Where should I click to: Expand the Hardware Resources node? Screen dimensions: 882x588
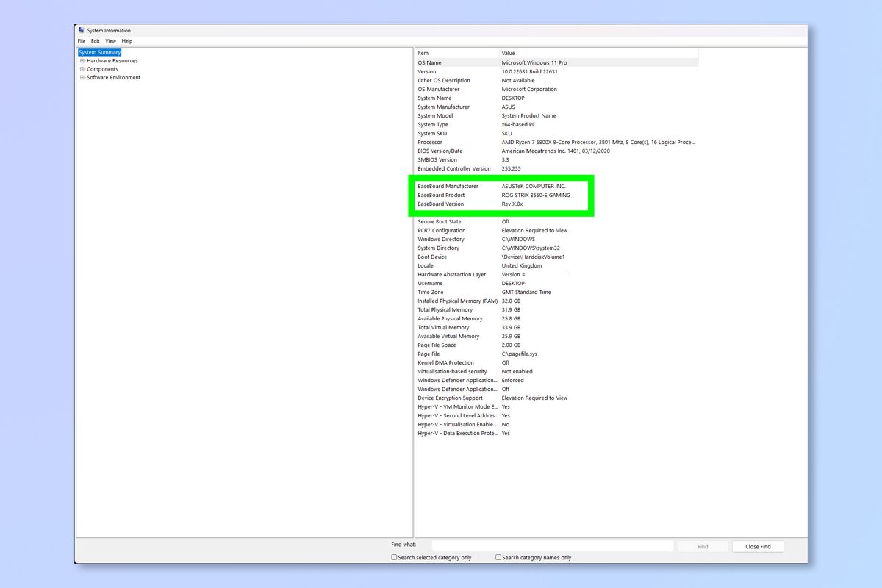coord(82,60)
